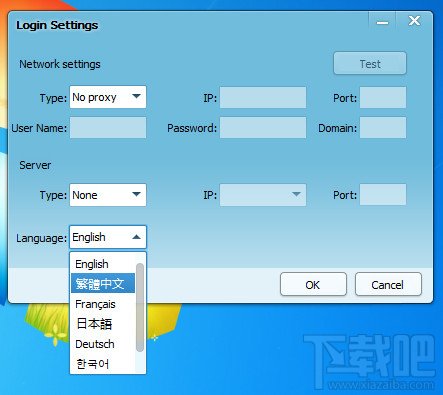The width and height of the screenshot is (443, 395).
Task: Select 繁體中文 in the language list
Action: coord(103,283)
